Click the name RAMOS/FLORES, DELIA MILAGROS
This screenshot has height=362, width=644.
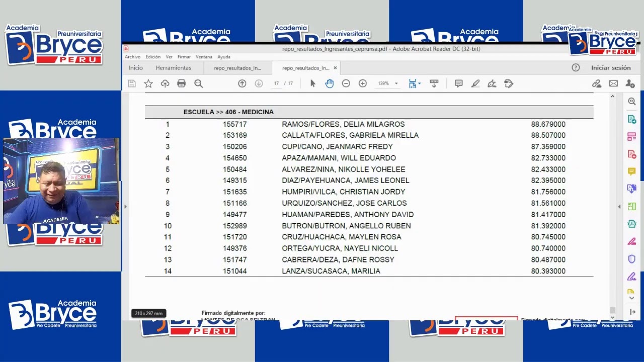point(343,124)
